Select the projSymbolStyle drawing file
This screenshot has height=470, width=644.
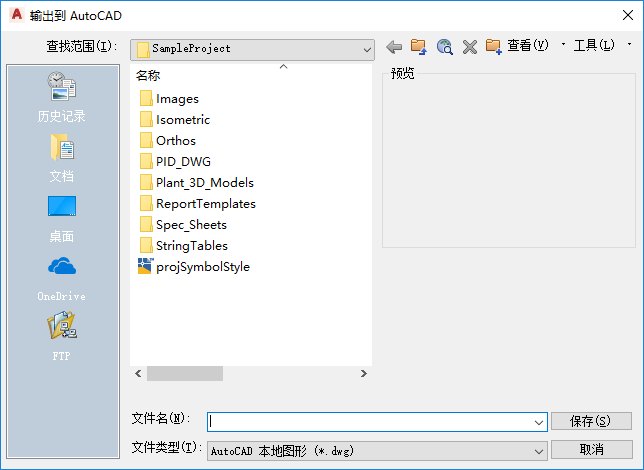[x=194, y=266]
